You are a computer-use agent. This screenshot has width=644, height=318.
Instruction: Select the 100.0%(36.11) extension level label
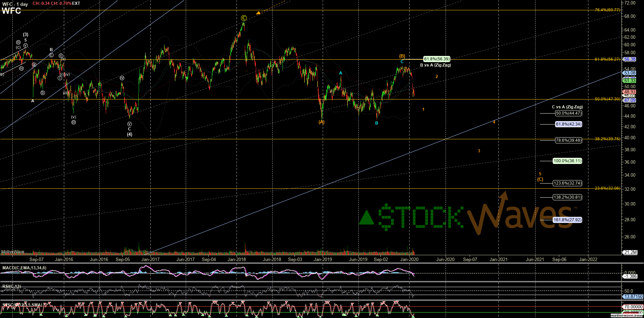567,161
